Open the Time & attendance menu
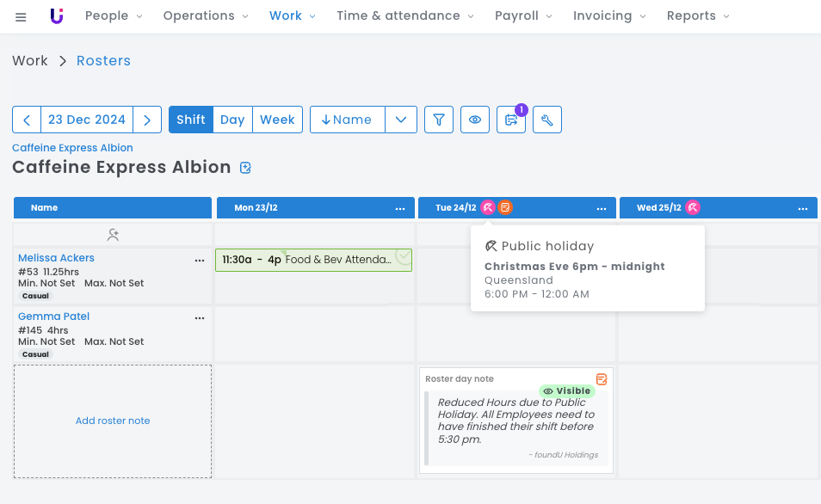This screenshot has height=504, width=821. click(x=405, y=15)
